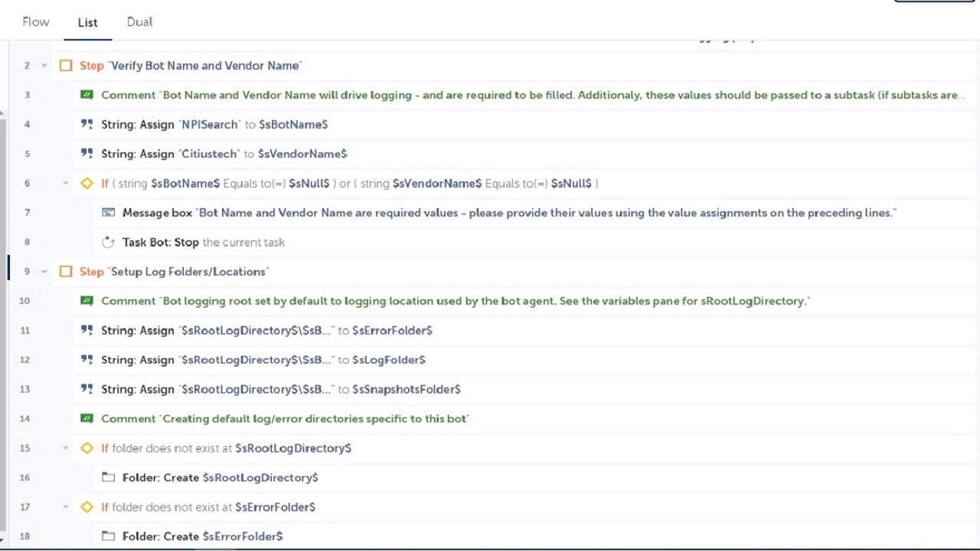Screen dimensions: 980x551
Task: Collapse the If block on line 17
Action: click(66, 507)
